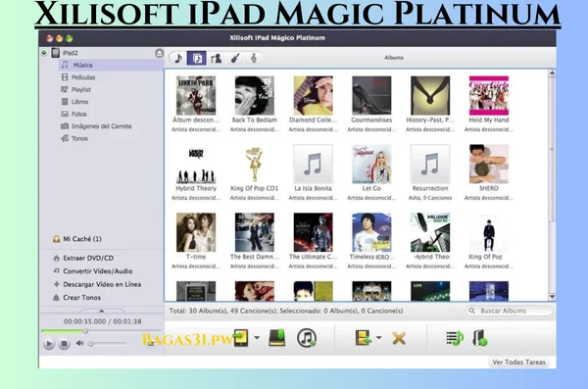This screenshot has height=389, width=588.
Task: Mute audio with the speaker icon
Action: coord(80,343)
